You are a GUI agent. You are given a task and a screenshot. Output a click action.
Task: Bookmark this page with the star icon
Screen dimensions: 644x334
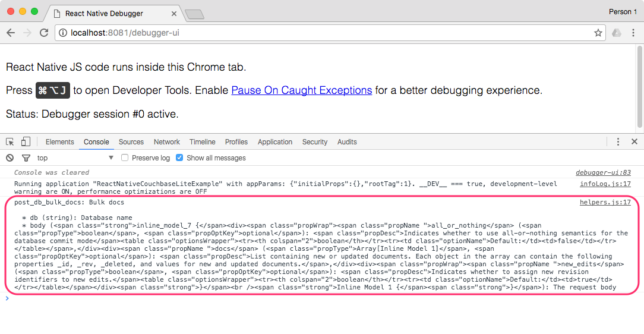coord(598,33)
